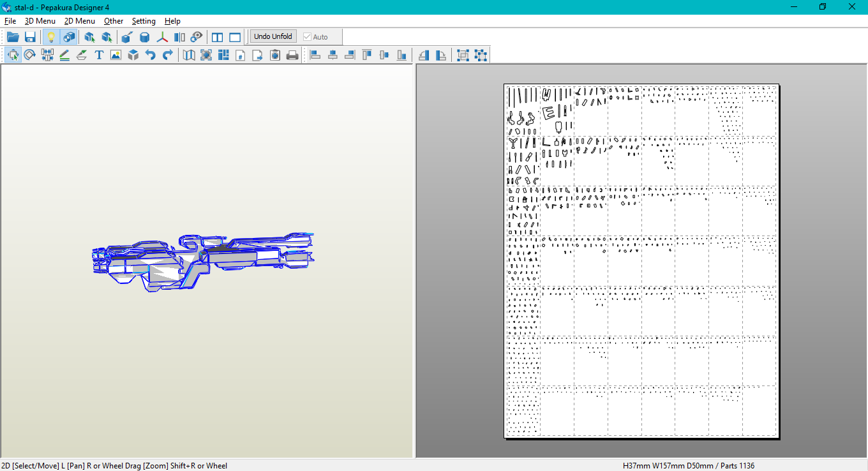Click the 3D box toolbar icon
Image resolution: width=868 pixels, height=471 pixels.
tap(133, 55)
